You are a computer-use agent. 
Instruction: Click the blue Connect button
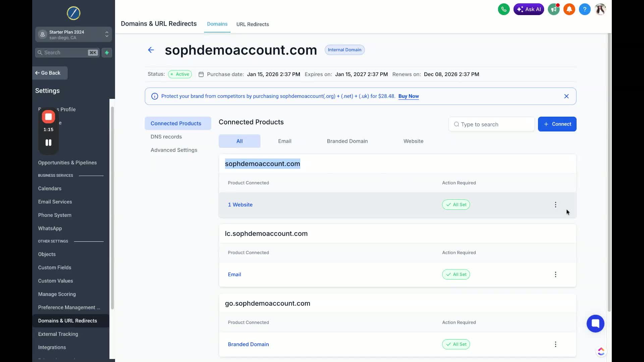coord(557,124)
